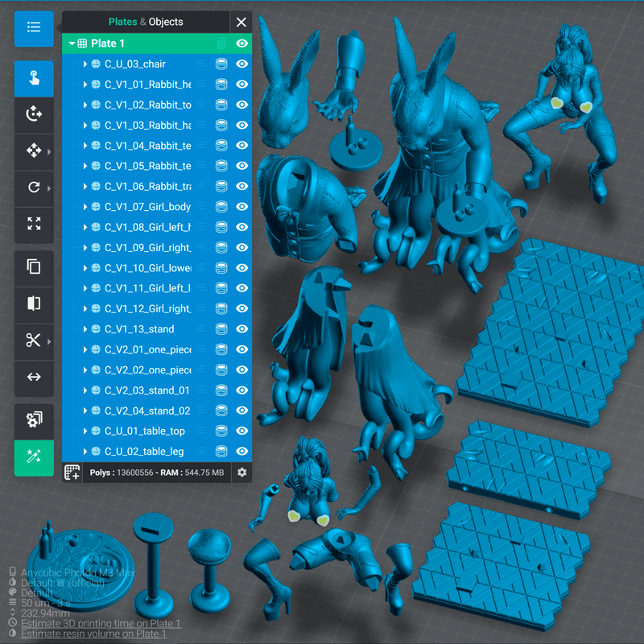Pick the Rotate tool
Image resolution: width=644 pixels, height=644 pixels.
tap(34, 188)
